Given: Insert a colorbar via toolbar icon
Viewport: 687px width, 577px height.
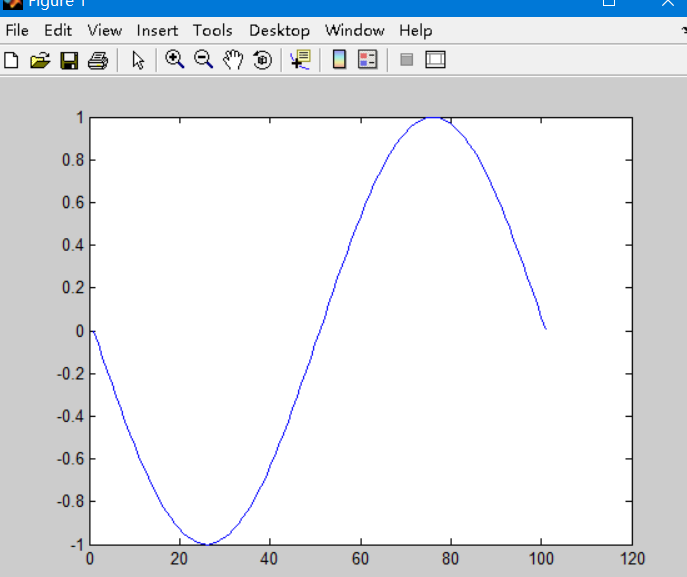Looking at the screenshot, I should [x=339, y=60].
